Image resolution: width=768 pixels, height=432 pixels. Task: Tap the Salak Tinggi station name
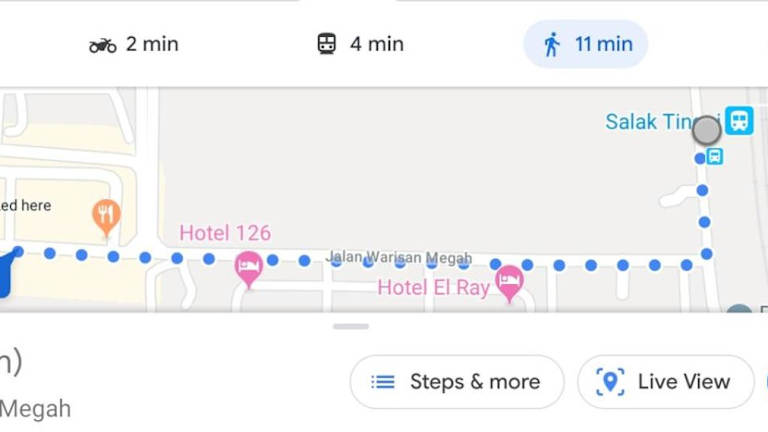pos(648,122)
